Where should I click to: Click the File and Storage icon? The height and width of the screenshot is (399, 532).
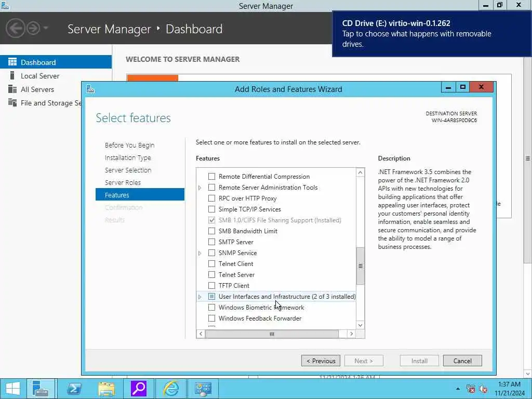tap(12, 102)
